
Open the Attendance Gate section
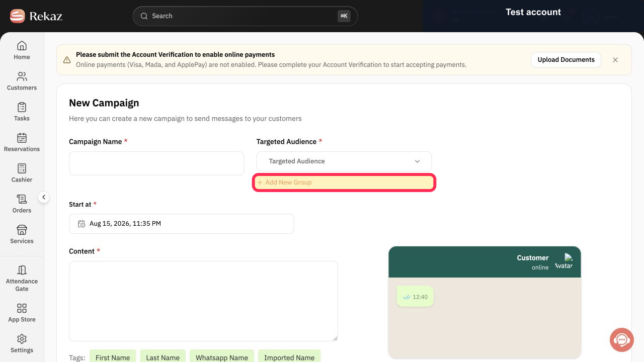pyautogui.click(x=22, y=278)
